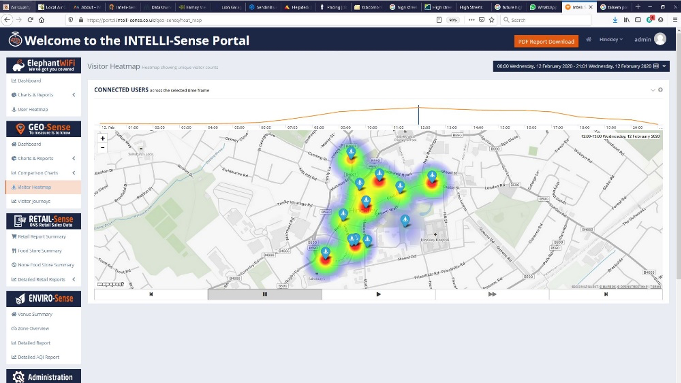
Task: Open the admin user avatar menu
Action: (660, 39)
